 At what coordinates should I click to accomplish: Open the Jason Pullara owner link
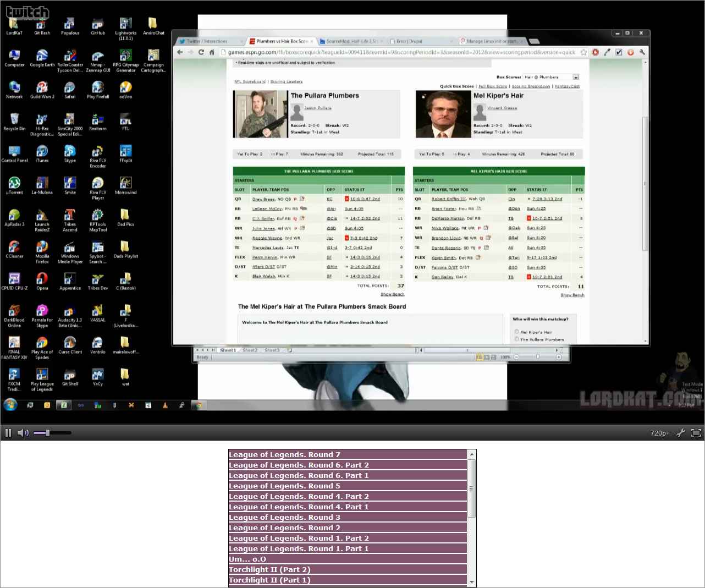(x=318, y=108)
